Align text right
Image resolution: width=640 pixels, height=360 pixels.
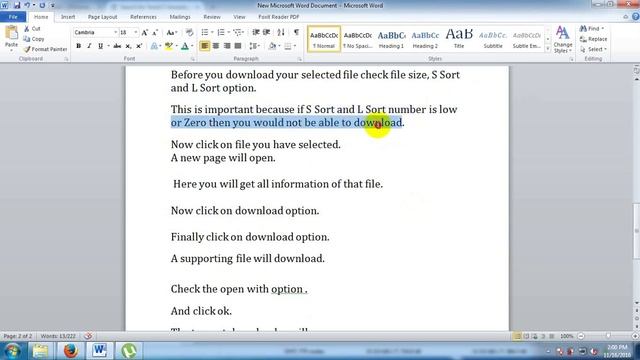click(x=227, y=46)
